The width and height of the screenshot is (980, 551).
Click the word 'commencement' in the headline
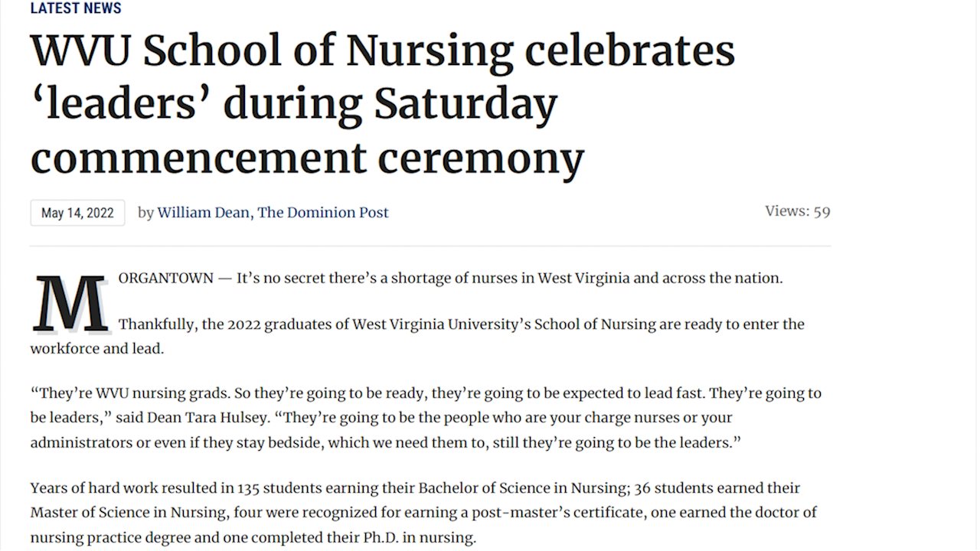point(198,158)
